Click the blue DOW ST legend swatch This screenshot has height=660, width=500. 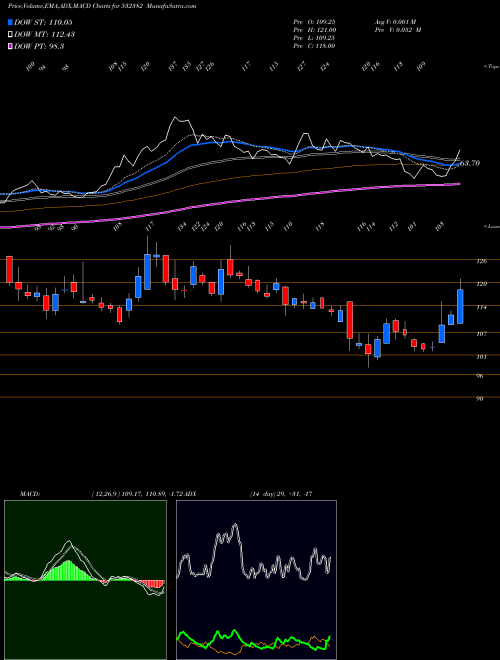tap(11, 22)
